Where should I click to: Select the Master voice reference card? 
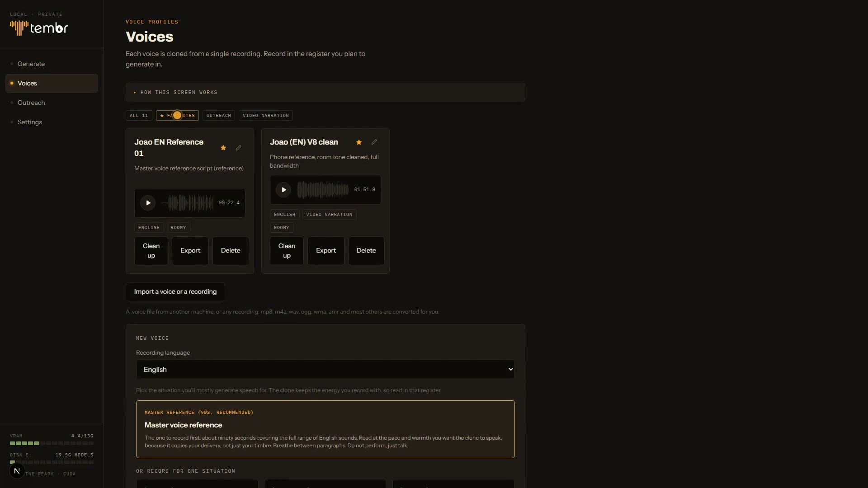(x=325, y=429)
